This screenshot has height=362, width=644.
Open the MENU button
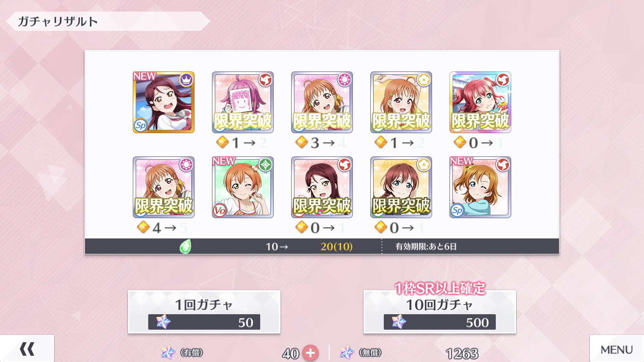pyautogui.click(x=616, y=348)
